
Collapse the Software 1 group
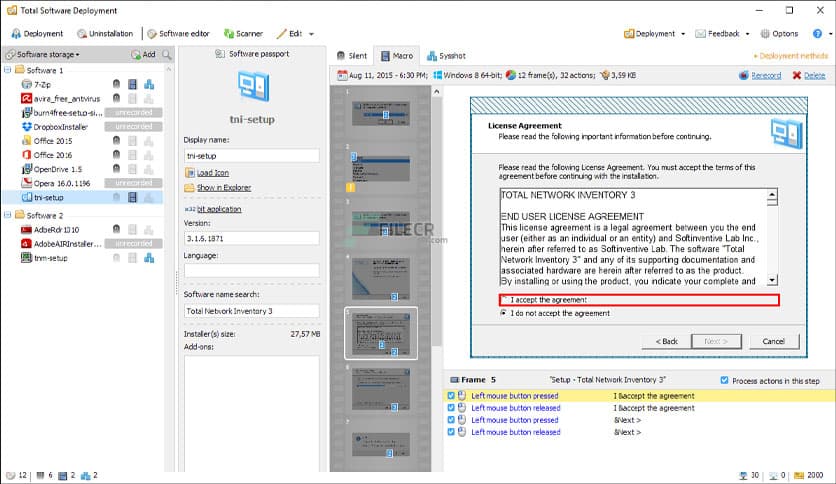tap(7, 70)
